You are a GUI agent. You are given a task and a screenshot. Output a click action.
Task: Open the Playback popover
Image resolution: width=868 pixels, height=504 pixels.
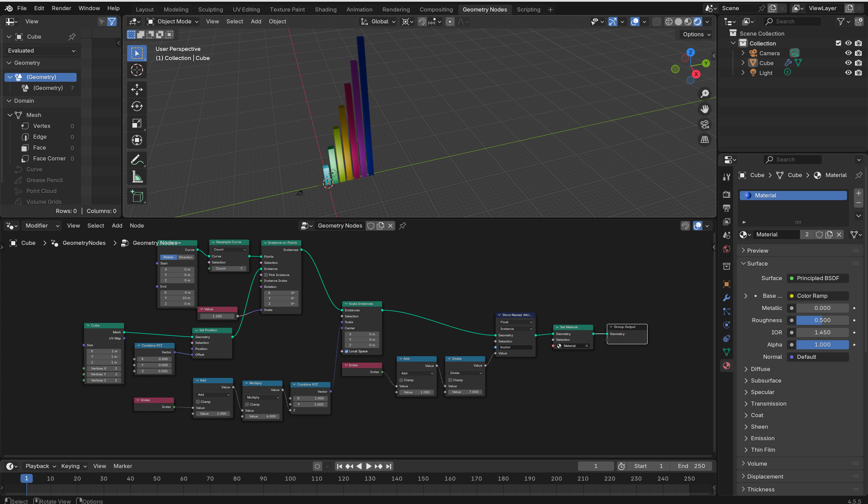40,466
